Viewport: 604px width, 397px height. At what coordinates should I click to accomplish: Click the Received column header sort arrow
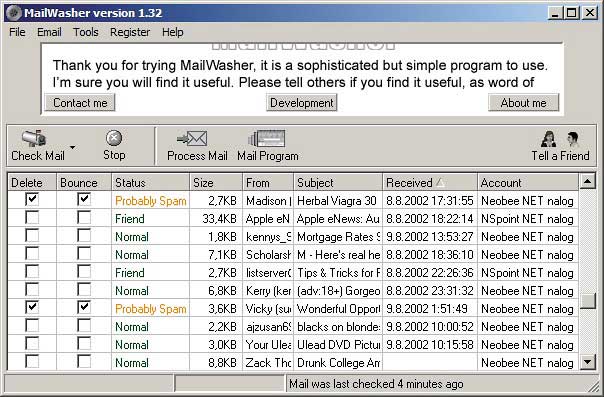pos(441,183)
